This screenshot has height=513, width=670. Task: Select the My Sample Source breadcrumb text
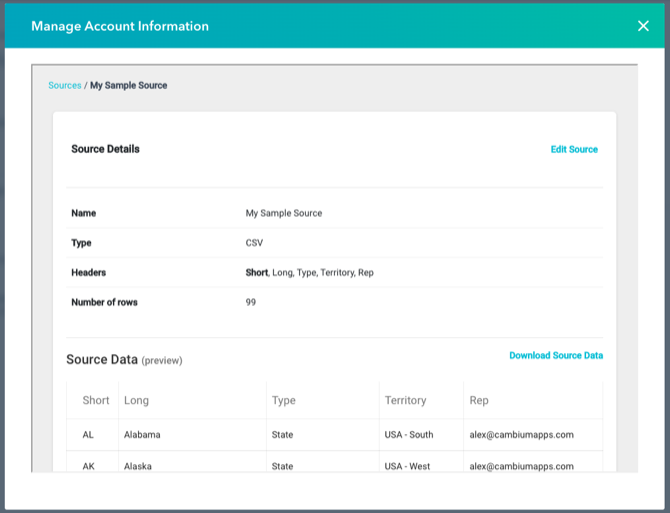pyautogui.click(x=129, y=85)
